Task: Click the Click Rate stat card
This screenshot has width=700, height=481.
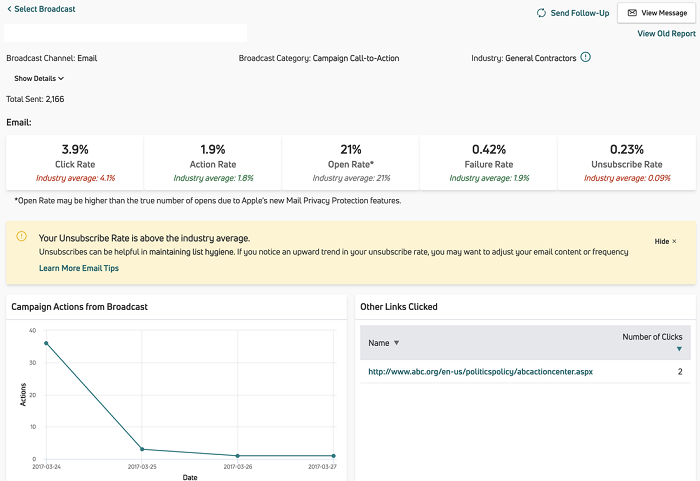Action: [x=75, y=163]
